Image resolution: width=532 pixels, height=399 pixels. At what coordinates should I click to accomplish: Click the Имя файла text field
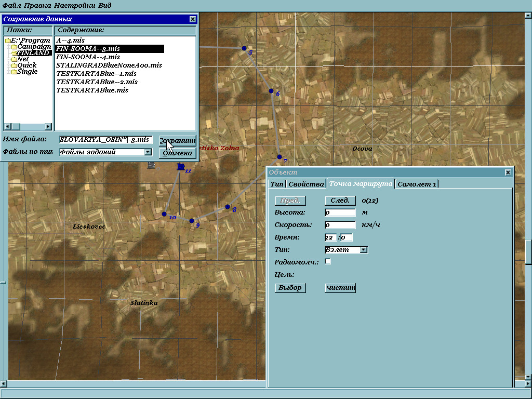tap(105, 140)
